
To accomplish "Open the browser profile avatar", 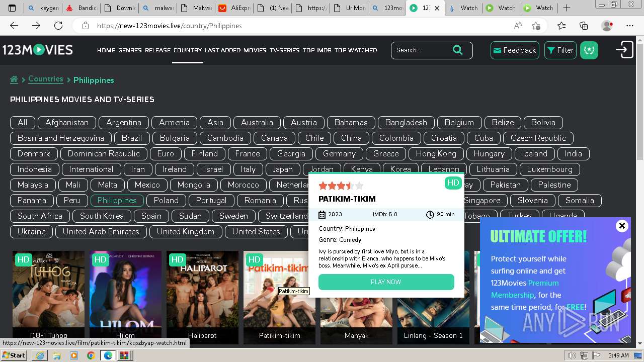I will (x=607, y=26).
